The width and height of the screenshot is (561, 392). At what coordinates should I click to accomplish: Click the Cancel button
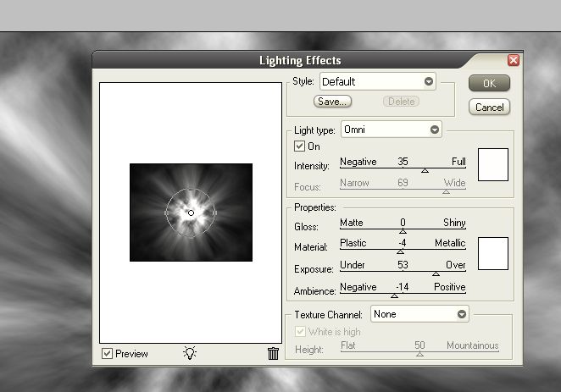(x=489, y=108)
